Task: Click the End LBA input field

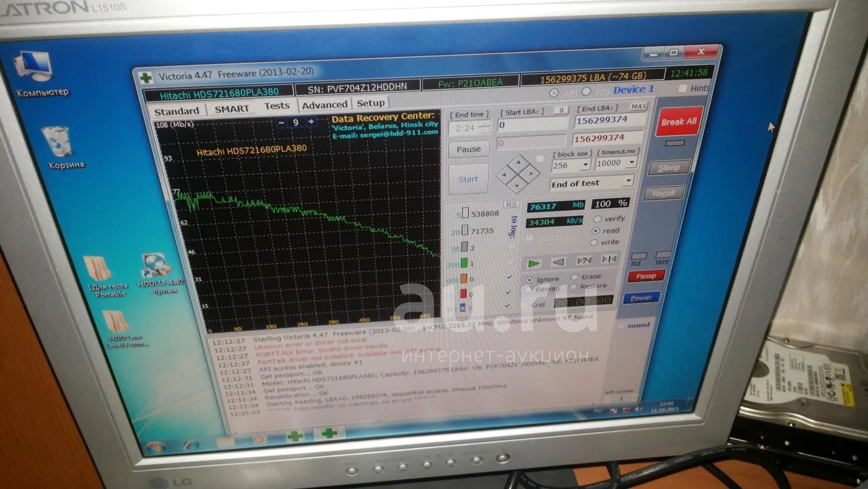Action: coord(611,120)
